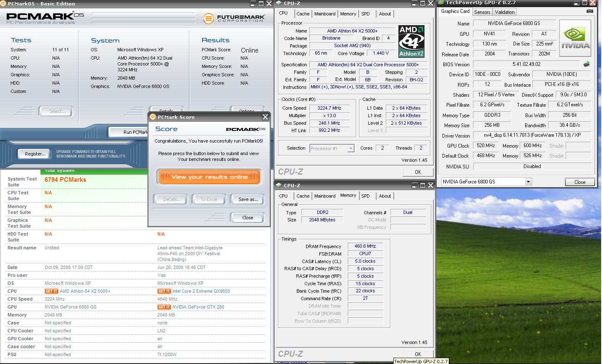Click TechPowerUp GPU-Z 0.2.7 tooltip label
Image resolution: width=602 pixels, height=364 pixels.
[421, 361]
